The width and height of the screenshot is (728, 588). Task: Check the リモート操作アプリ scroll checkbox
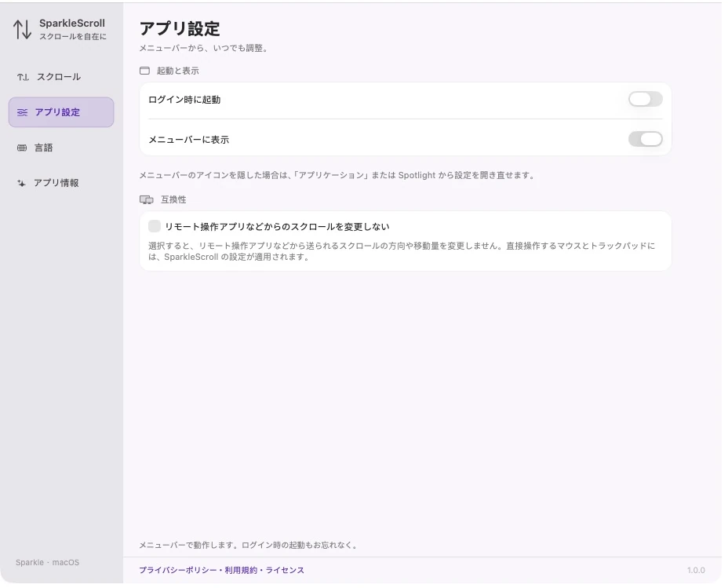155,228
